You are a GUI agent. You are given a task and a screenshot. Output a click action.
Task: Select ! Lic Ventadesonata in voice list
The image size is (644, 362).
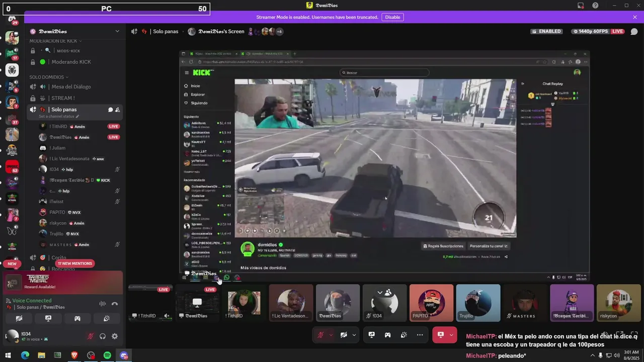tap(79, 158)
